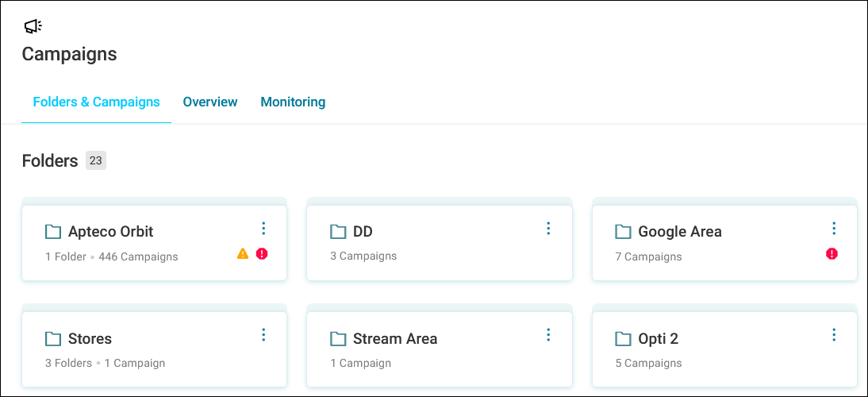This screenshot has height=397, width=868.
Task: Click the Campaigns megaphone icon
Action: tap(33, 26)
